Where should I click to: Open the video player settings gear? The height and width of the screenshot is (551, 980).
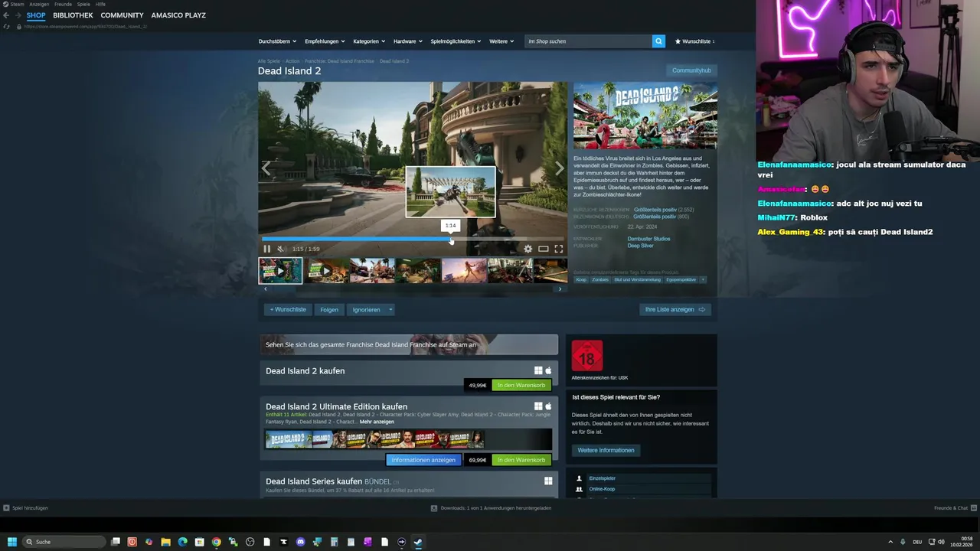[x=528, y=249]
